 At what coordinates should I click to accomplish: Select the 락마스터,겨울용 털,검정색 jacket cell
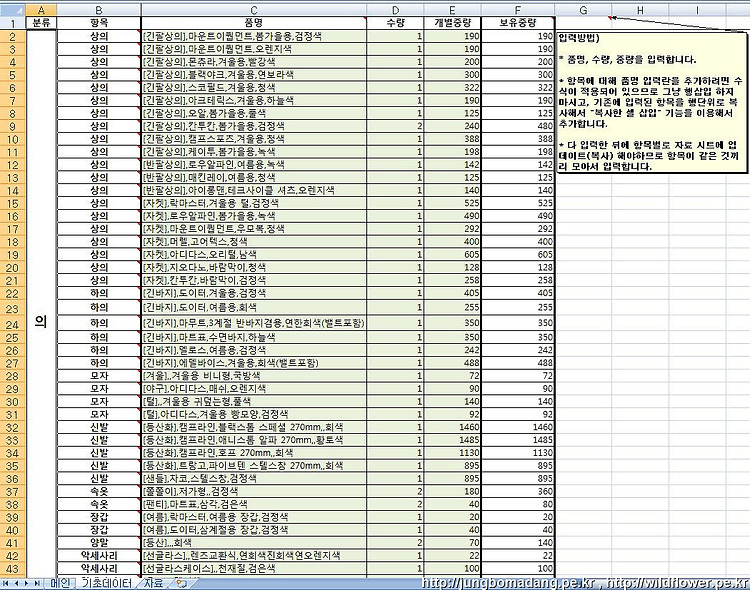(254, 203)
